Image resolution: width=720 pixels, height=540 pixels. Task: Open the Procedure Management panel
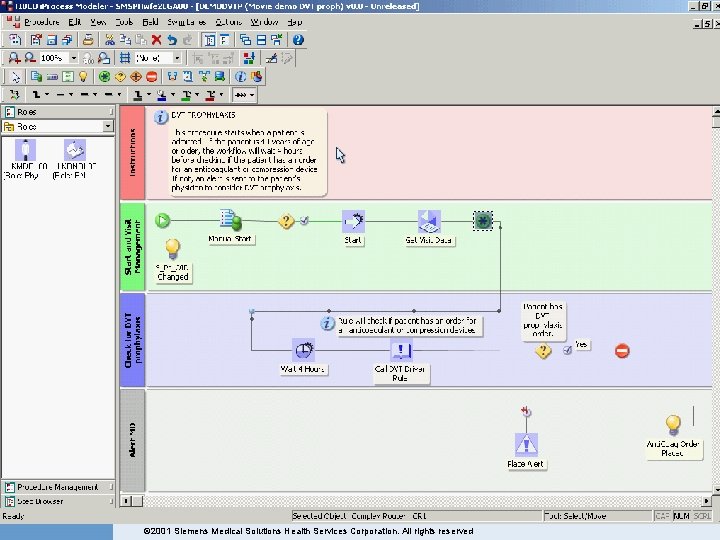[58, 487]
